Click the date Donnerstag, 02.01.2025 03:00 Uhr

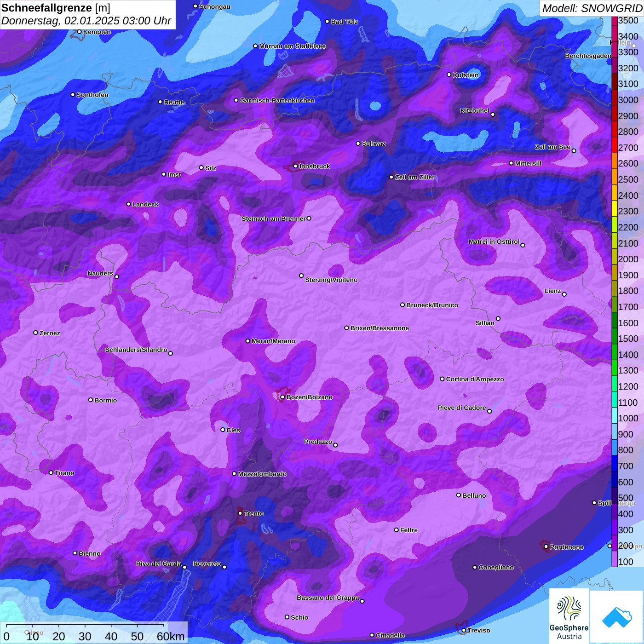coord(86,21)
